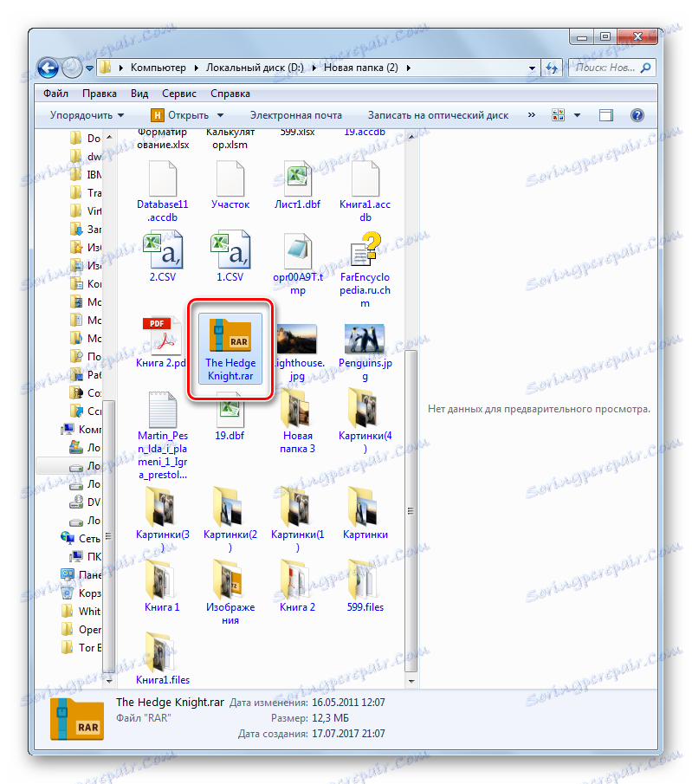Open the Справка menu

(x=230, y=94)
